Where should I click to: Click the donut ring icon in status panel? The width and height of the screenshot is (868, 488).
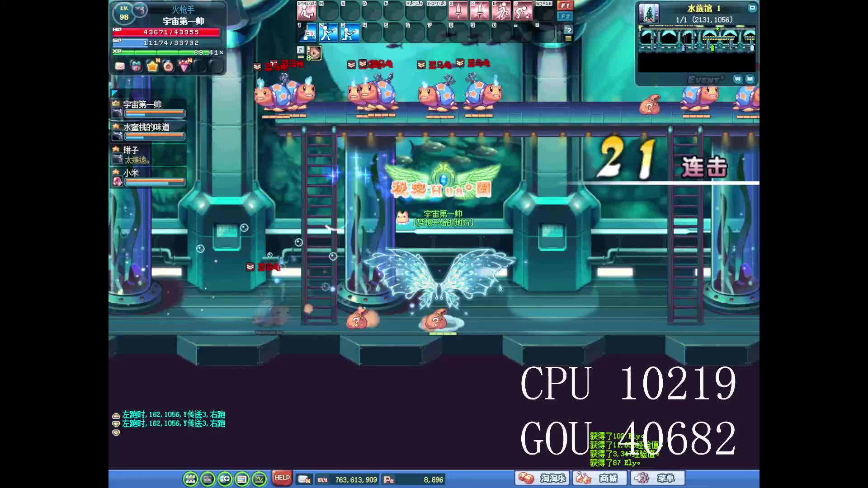click(x=168, y=66)
